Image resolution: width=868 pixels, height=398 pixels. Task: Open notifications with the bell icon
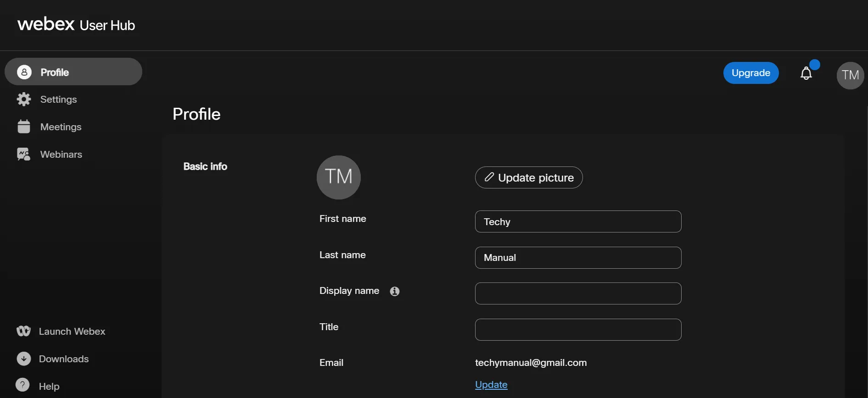(x=806, y=73)
